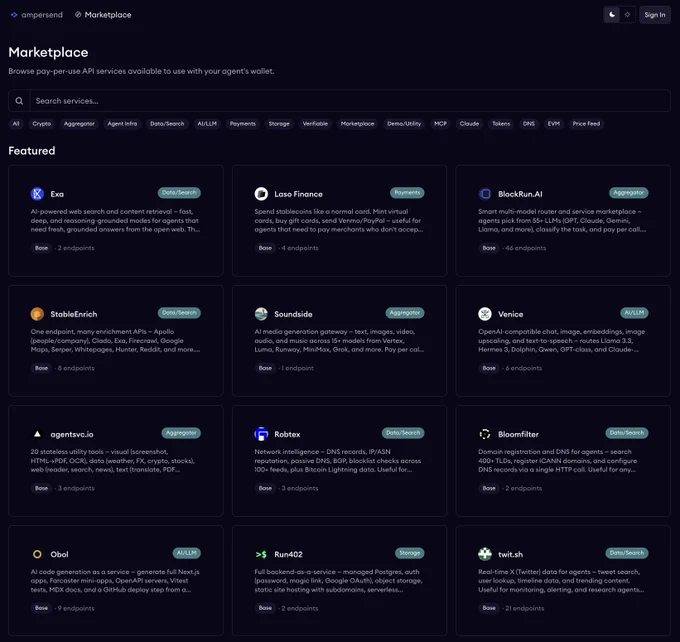Viewport: 680px width, 642px height.
Task: Click the Obol ring icon
Action: (37, 554)
